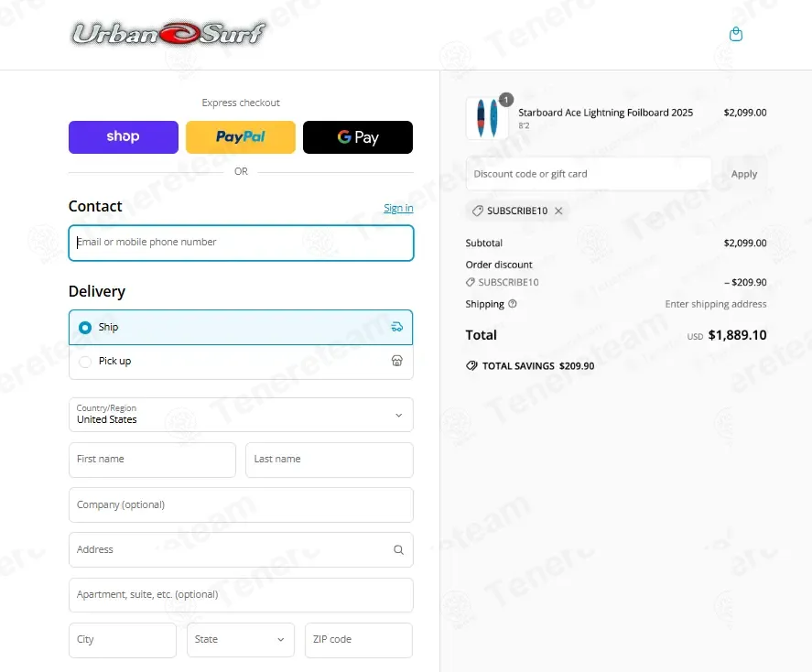Screen dimensions: 812x672
Task: Click the shipping help question mark icon
Action: click(512, 304)
